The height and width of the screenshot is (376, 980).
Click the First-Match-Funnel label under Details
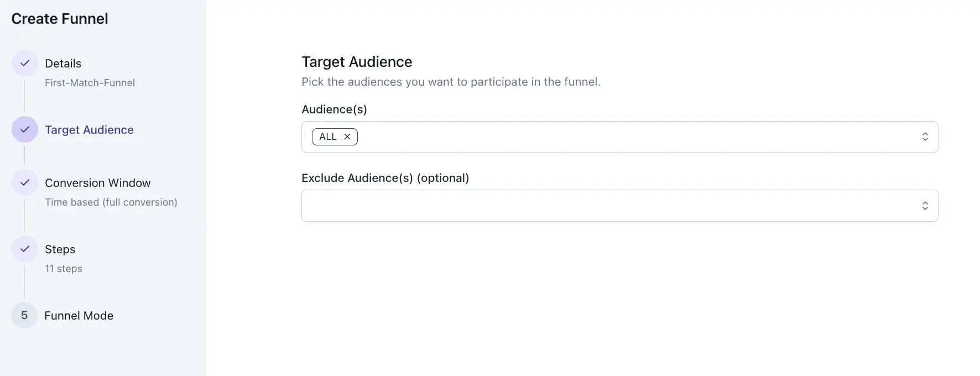90,82
